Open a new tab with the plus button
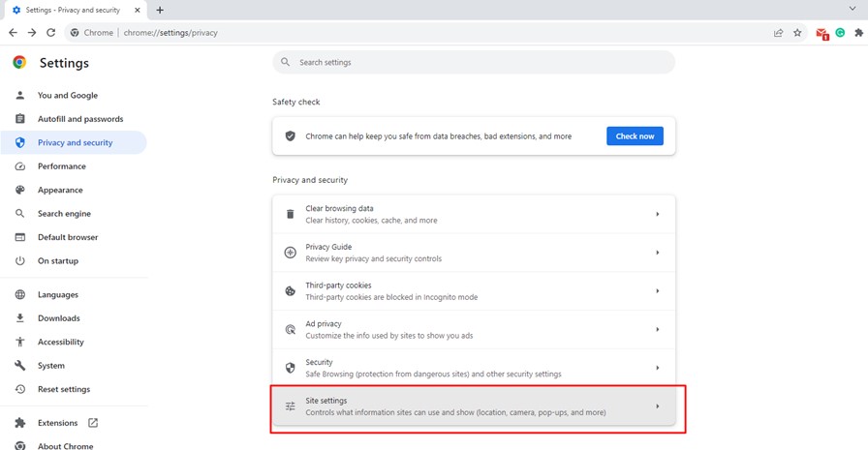The image size is (868, 450). pyautogui.click(x=160, y=10)
